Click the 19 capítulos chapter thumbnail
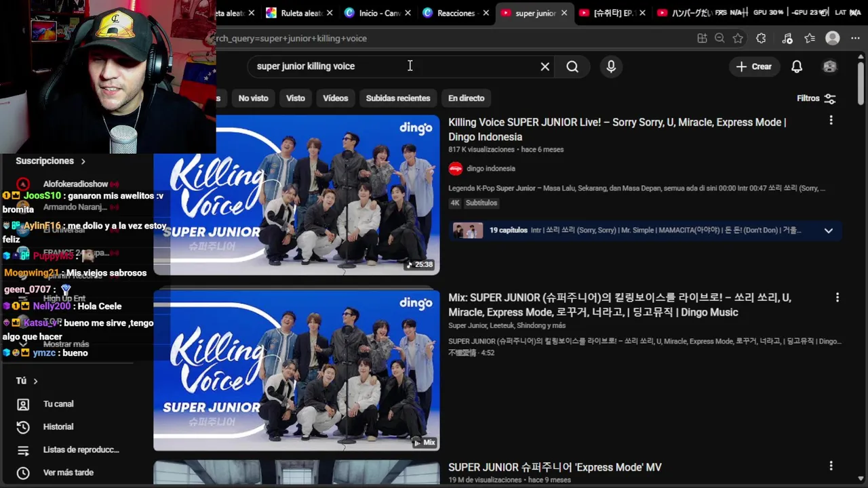868x488 pixels. [468, 230]
